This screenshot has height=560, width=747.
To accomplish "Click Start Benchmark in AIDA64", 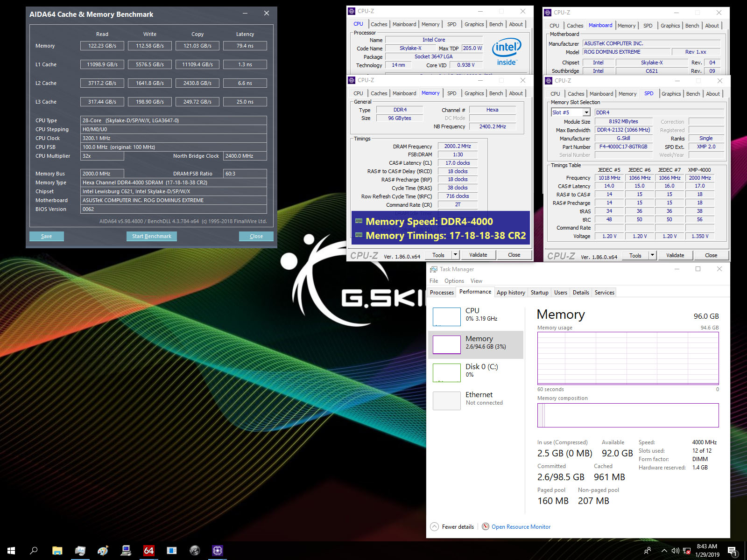I will click(x=151, y=236).
